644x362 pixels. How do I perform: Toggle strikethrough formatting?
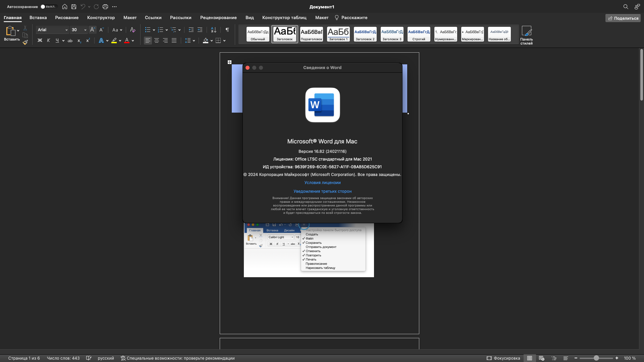[70, 41]
